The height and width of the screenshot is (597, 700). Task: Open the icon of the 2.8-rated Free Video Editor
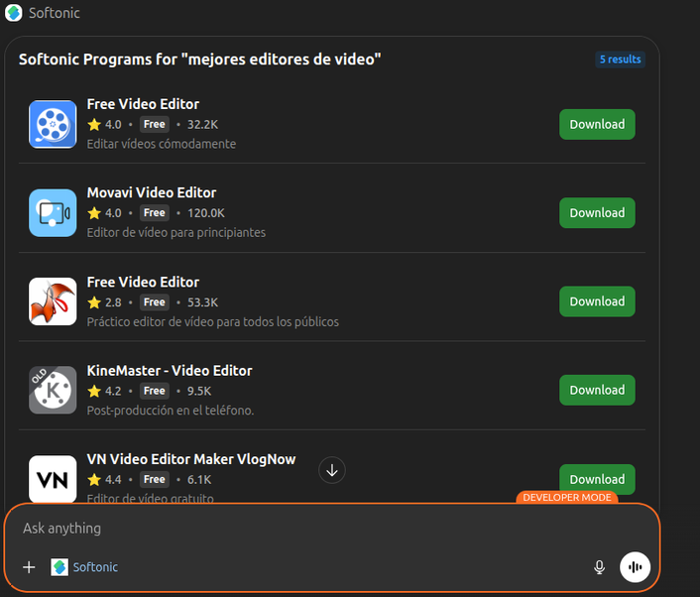(x=53, y=301)
